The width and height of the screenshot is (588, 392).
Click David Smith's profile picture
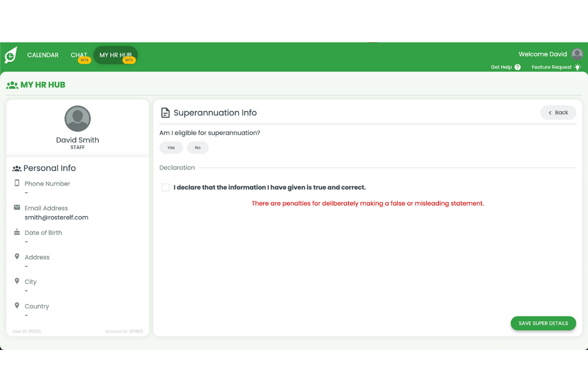pyautogui.click(x=77, y=119)
